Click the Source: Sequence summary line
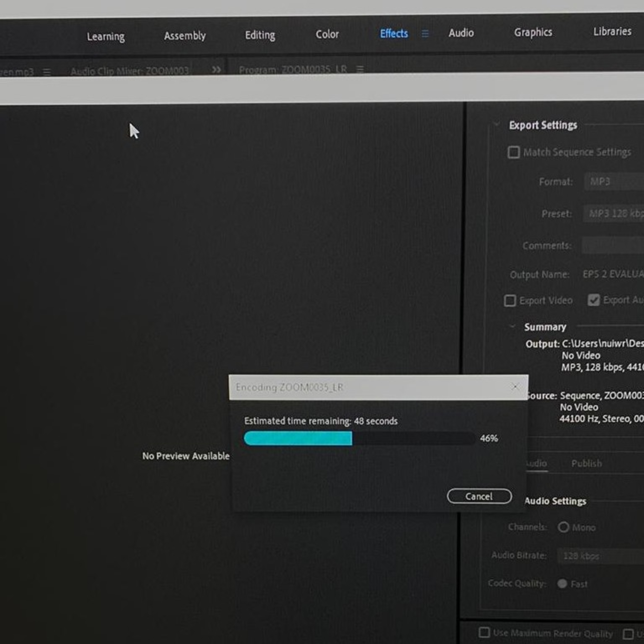Screen dimensions: 644x644 tap(585, 396)
